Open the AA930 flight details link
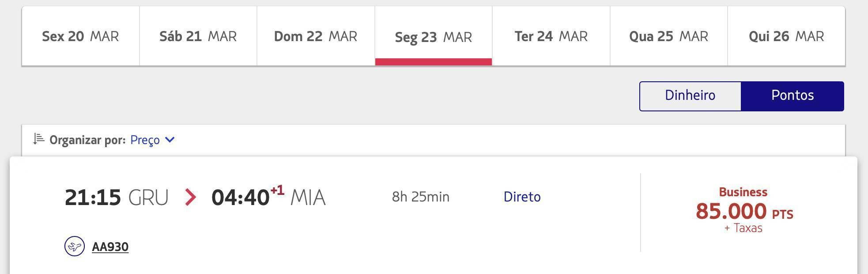 [110, 247]
